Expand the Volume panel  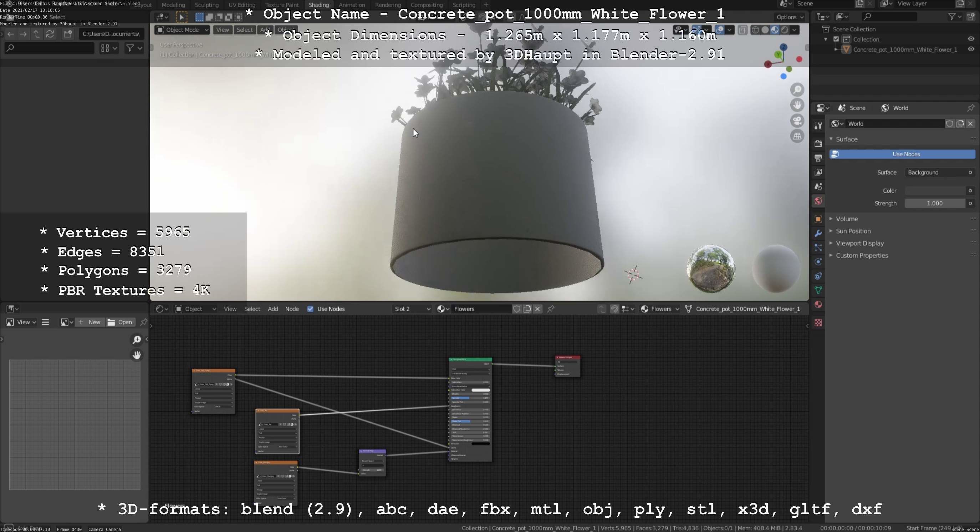847,219
